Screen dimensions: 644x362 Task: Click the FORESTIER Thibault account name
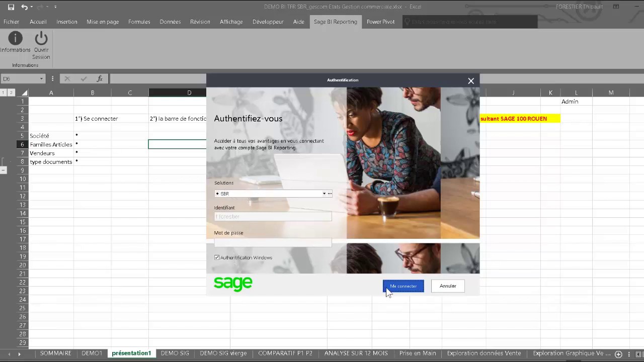580,7
